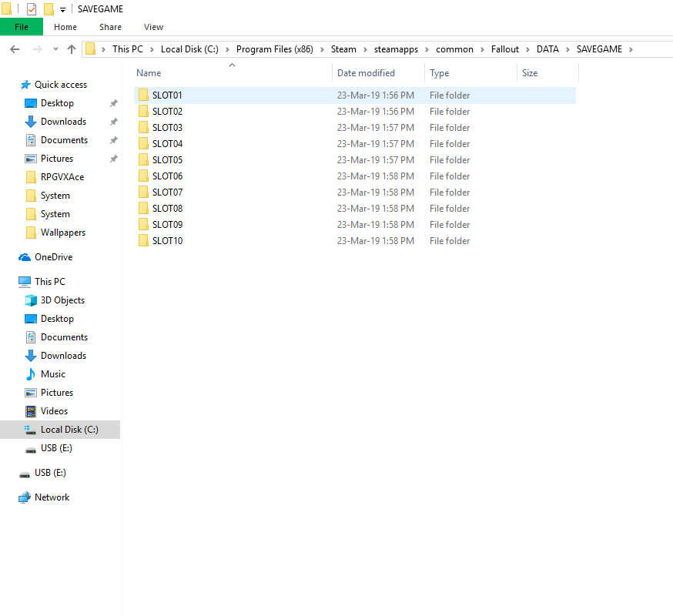Viewport: 673px width, 616px height.
Task: Click Local Disk (C:) in address breadcrumb
Action: click(x=189, y=49)
